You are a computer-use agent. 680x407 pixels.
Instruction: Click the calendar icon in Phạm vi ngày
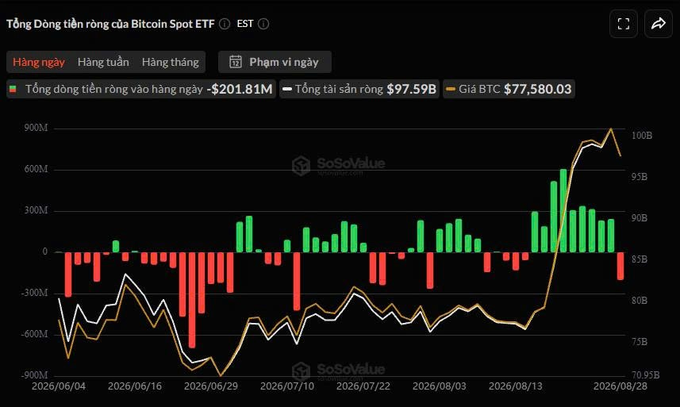point(235,62)
